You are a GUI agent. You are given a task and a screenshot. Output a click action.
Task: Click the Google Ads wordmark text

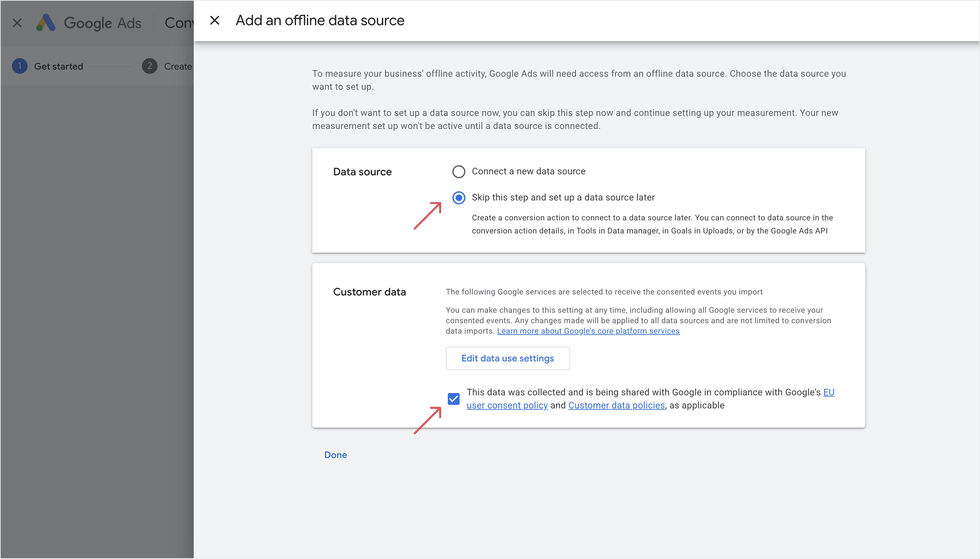[103, 23]
